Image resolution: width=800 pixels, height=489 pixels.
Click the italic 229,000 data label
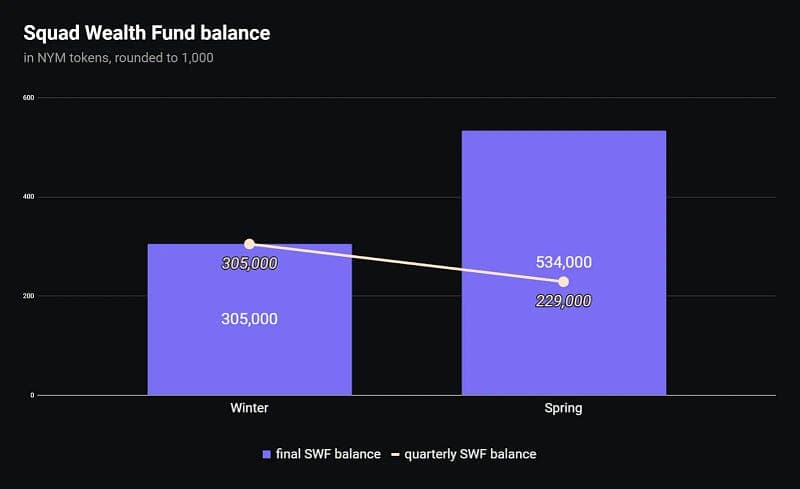tap(564, 300)
